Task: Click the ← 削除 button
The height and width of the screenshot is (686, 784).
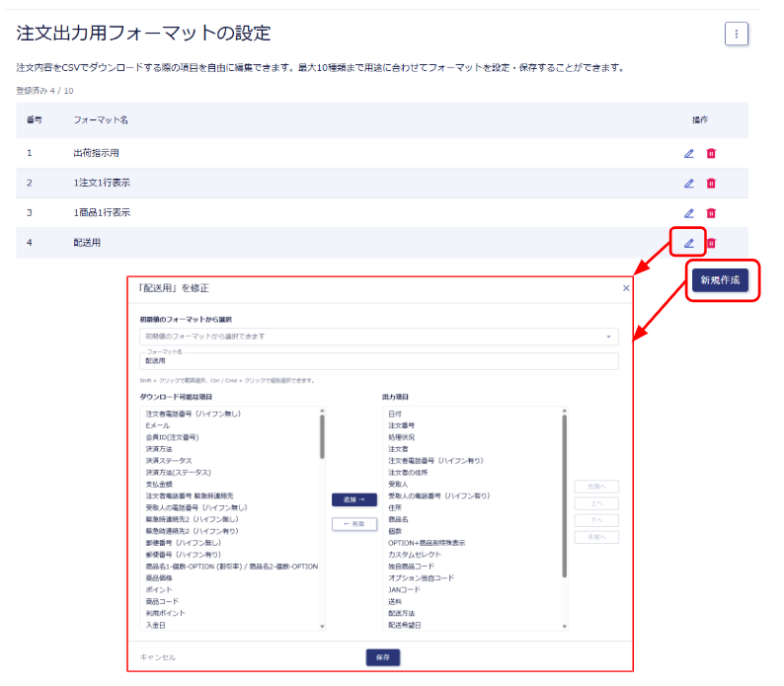Action: (354, 524)
